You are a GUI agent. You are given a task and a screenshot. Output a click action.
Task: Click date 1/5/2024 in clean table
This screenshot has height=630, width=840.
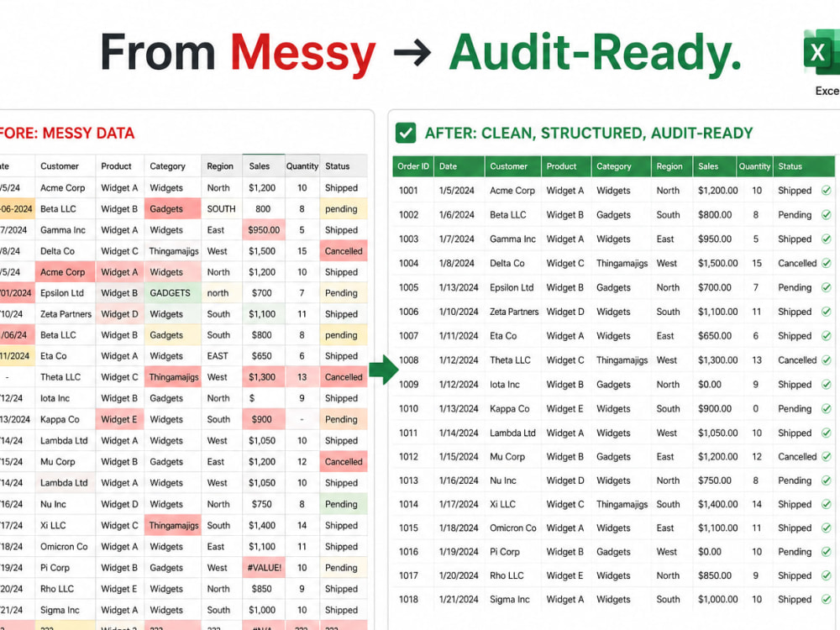456,190
